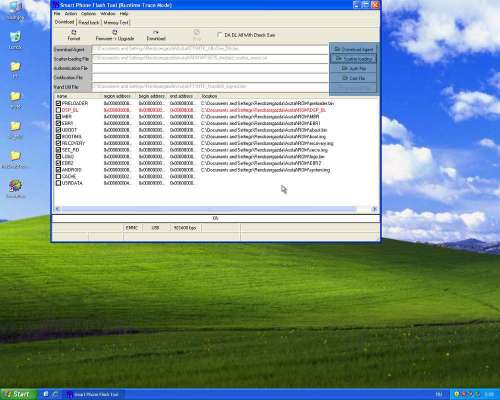This screenshot has width=500, height=400.
Task: Click the first quick launch icon beside Start
Action: point(46,394)
